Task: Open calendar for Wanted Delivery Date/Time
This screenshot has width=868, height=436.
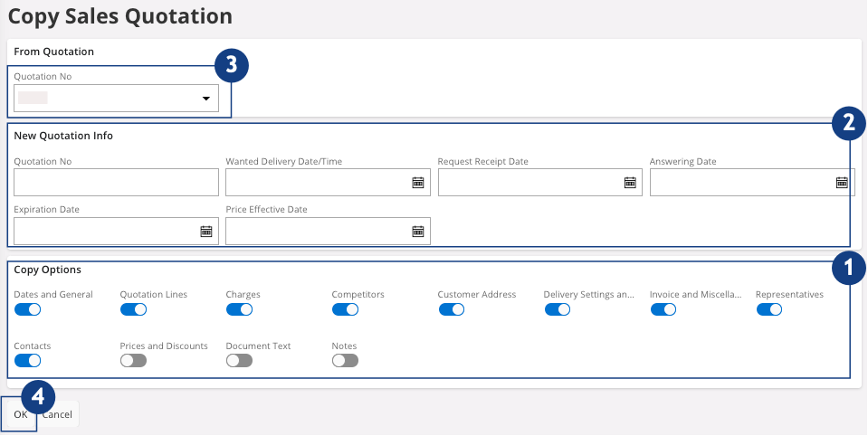Action: [417, 183]
